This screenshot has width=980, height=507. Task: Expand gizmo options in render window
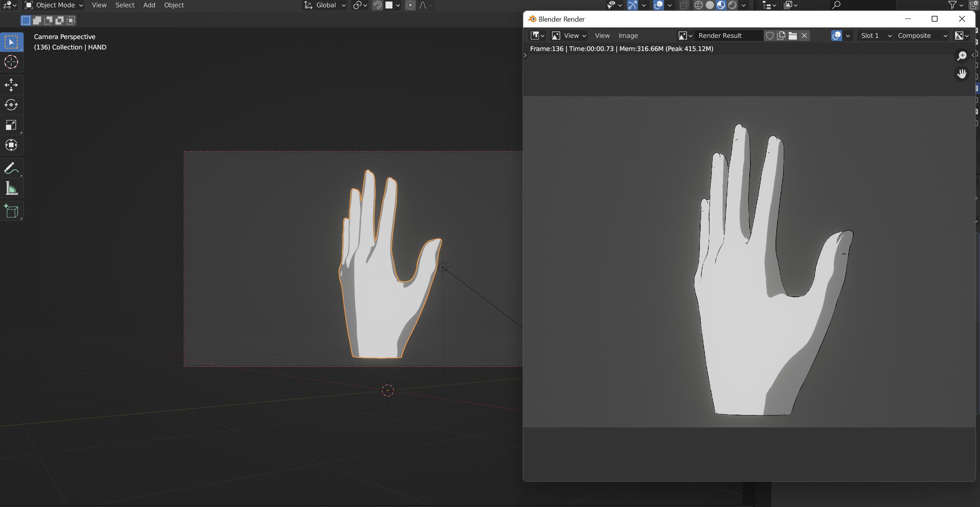(x=848, y=36)
